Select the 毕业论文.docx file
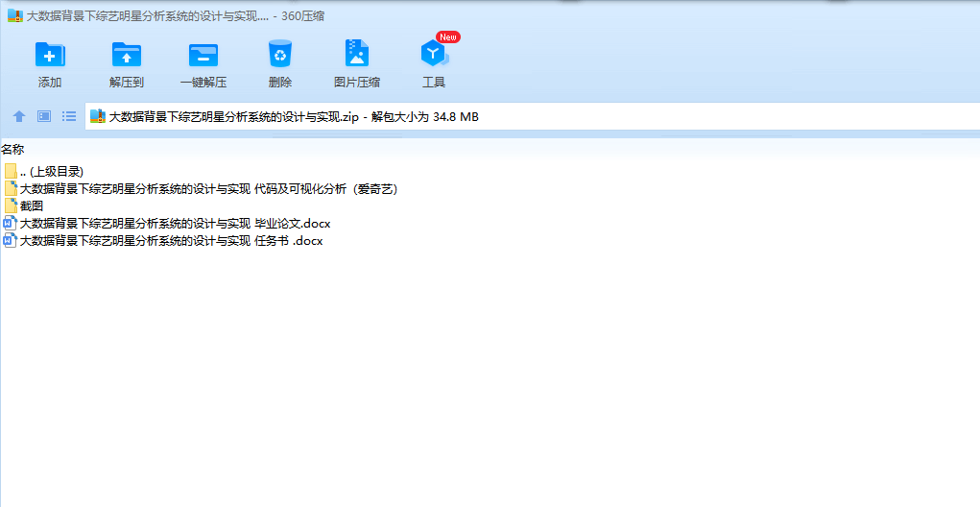The width and height of the screenshot is (980, 507). tap(167, 223)
